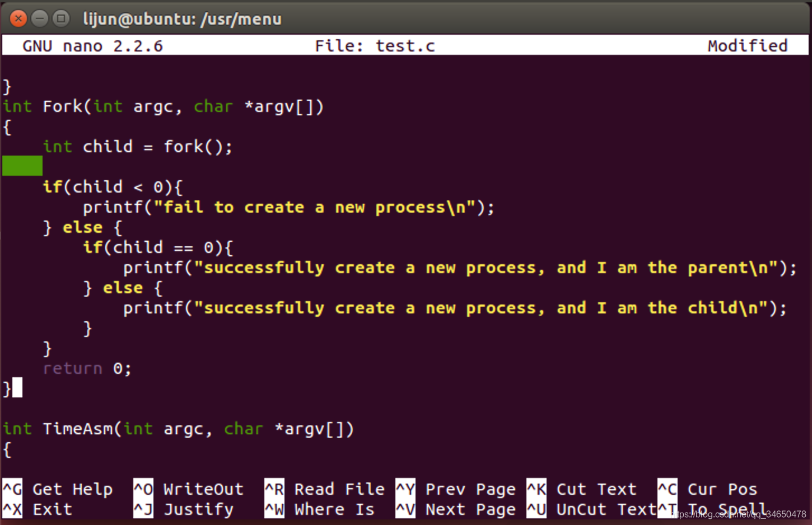Click the GNU nano 2.2.6 header text

(92, 46)
